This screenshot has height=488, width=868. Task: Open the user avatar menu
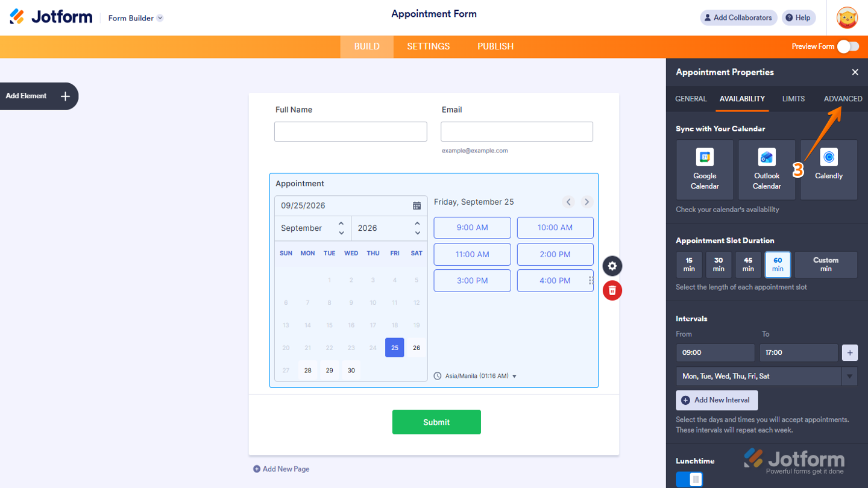pos(848,17)
